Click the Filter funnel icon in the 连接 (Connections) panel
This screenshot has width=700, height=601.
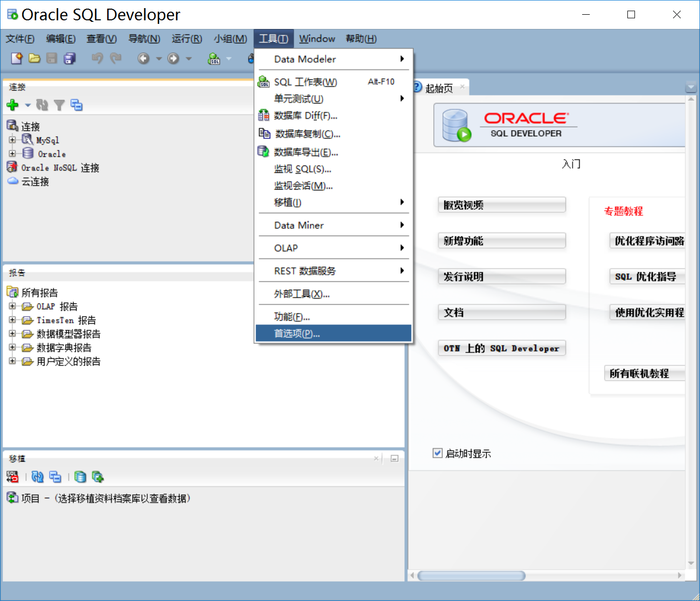point(59,105)
